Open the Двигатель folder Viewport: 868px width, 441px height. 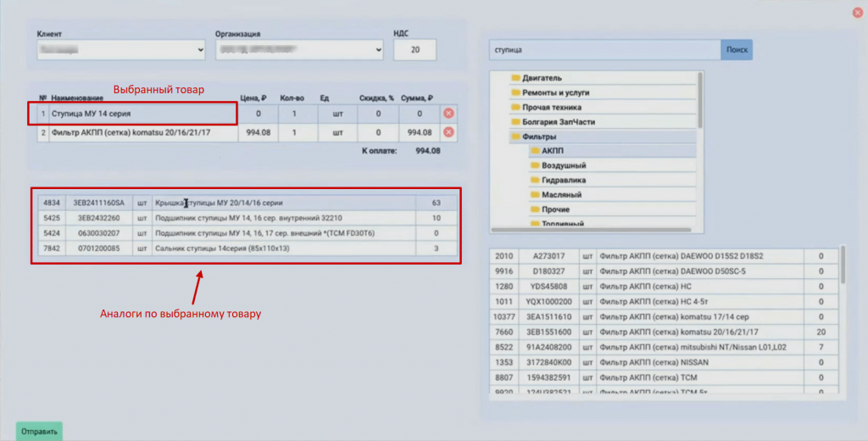pos(542,78)
